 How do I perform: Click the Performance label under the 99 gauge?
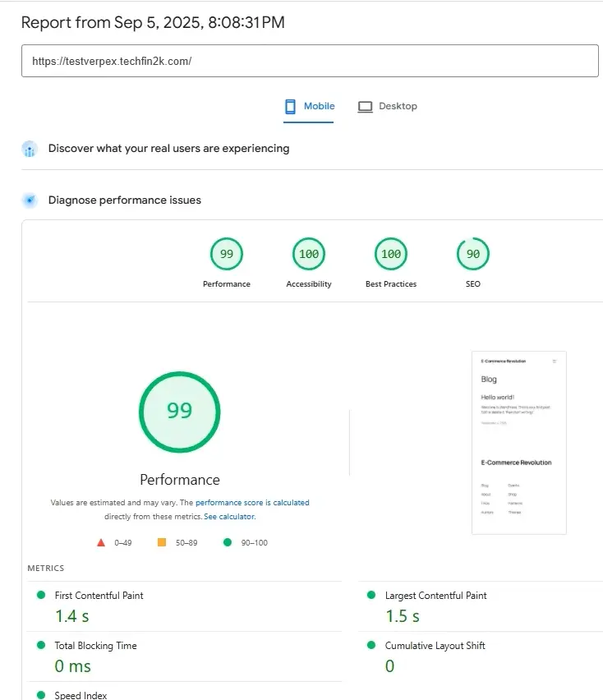pos(226,284)
